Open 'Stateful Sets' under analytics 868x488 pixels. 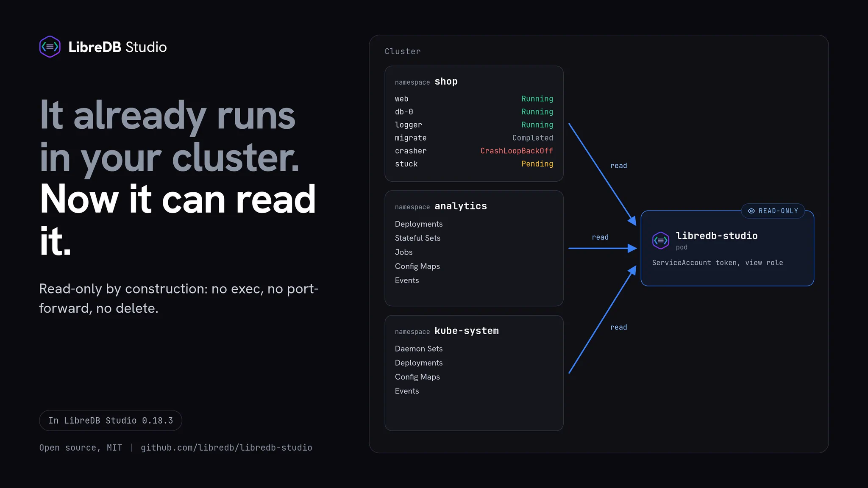(417, 238)
